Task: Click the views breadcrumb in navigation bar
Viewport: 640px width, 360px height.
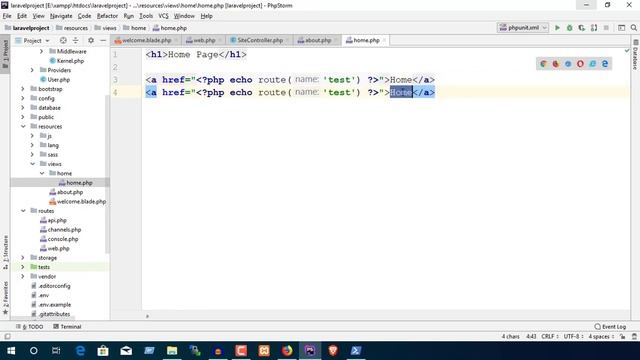Action: [x=105, y=28]
